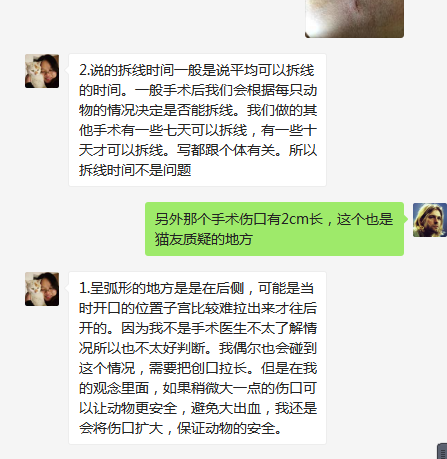
Task: Click the line 时开口的位置子宫比较难拉出来
Action: point(177,308)
